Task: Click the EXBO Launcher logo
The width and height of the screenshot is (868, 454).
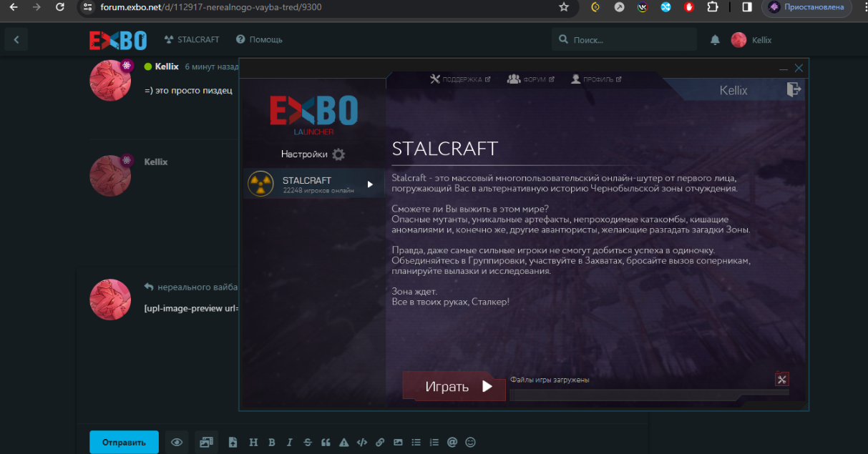Action: click(x=313, y=115)
